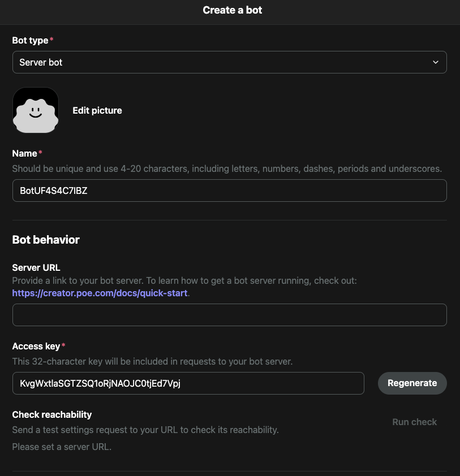This screenshot has width=460, height=476.
Task: Click the Check reachability heading
Action: [x=52, y=414]
